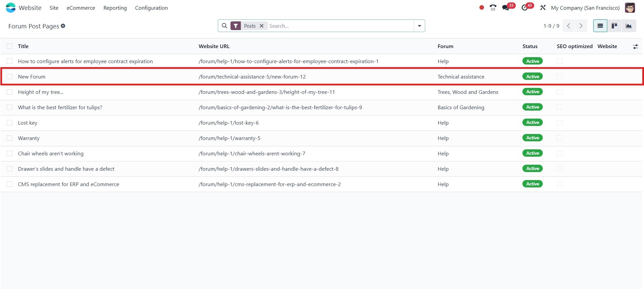Open the Configuration menu
The image size is (644, 289).
(151, 8)
